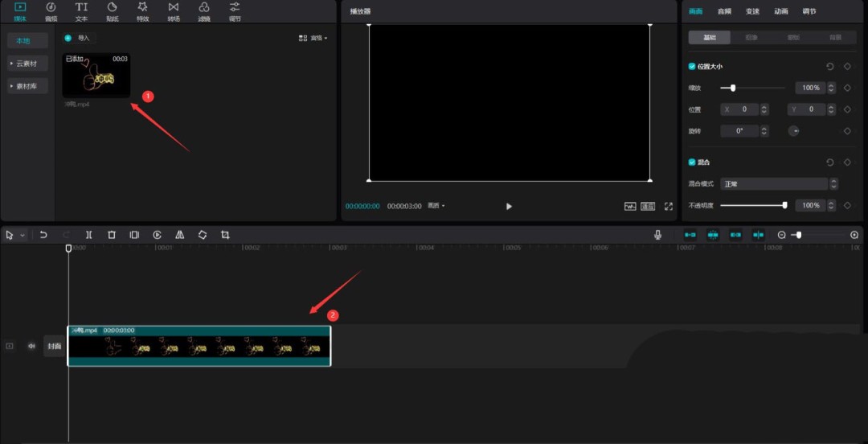Select the 本地 local media button
Image resolution: width=868 pixels, height=444 pixels.
(27, 41)
